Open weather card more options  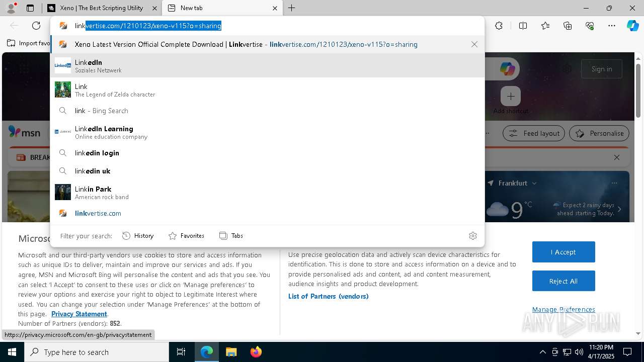(x=614, y=183)
